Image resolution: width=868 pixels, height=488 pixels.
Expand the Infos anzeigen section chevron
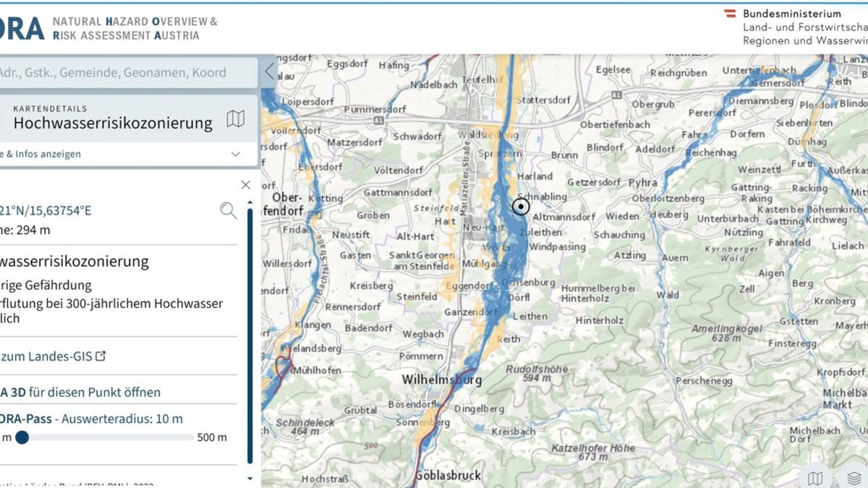[234, 154]
